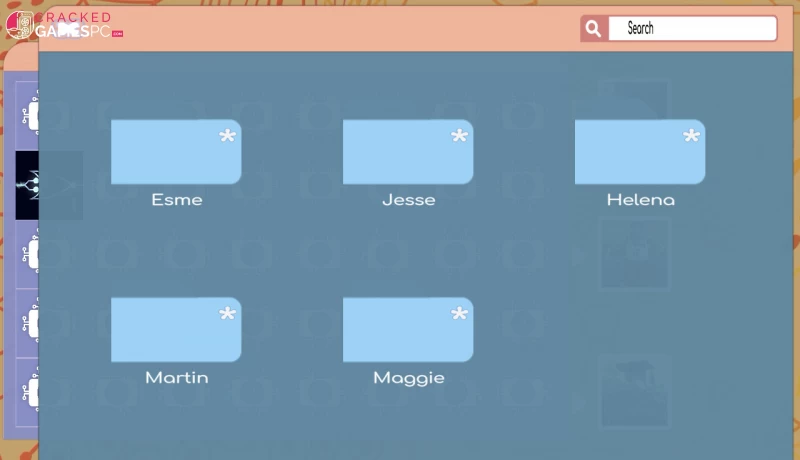Select the Helena name label
This screenshot has height=460, width=800.
[641, 200]
